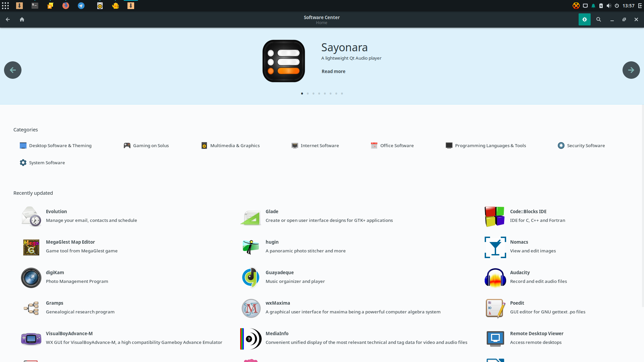This screenshot has width=644, height=362.
Task: Click the Sayonara app icon
Action: tap(284, 61)
